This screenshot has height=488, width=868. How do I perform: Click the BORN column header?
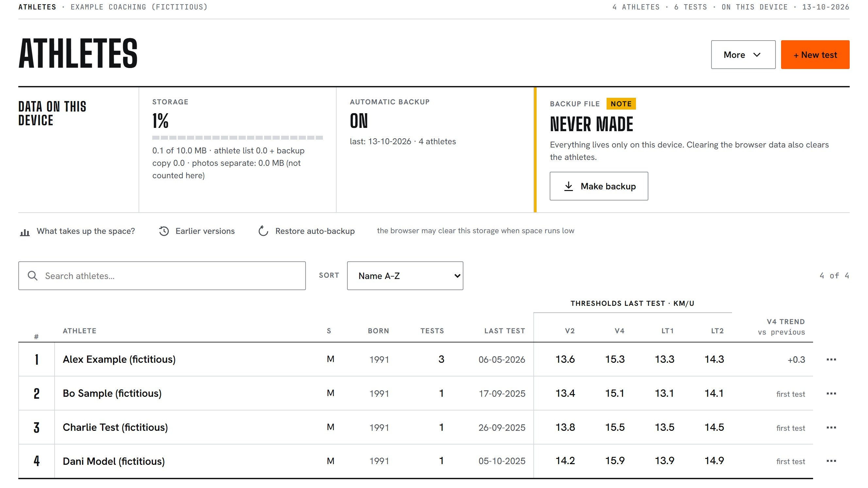[378, 331]
